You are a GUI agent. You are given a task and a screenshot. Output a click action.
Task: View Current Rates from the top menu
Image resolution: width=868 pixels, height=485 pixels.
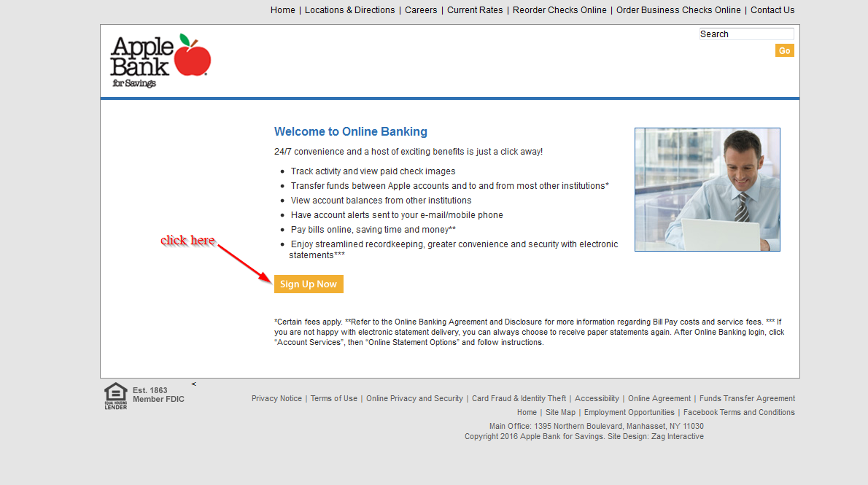(475, 10)
